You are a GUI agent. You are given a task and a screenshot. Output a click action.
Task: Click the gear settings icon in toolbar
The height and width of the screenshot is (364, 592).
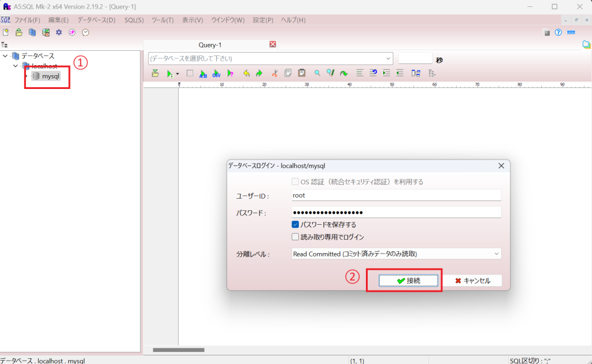[x=58, y=32]
